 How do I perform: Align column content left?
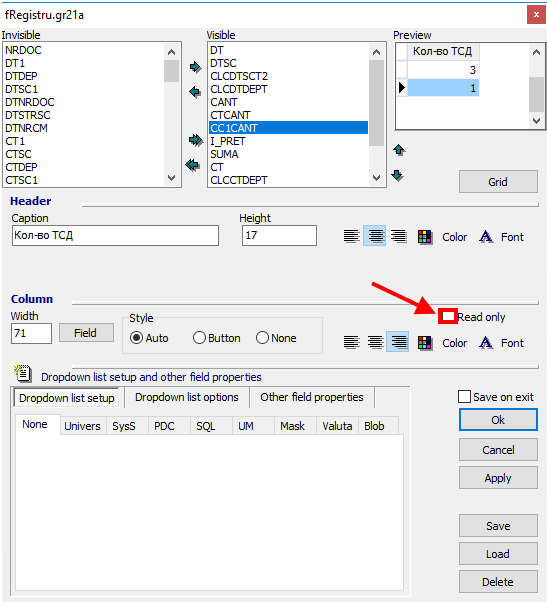pyautogui.click(x=351, y=342)
